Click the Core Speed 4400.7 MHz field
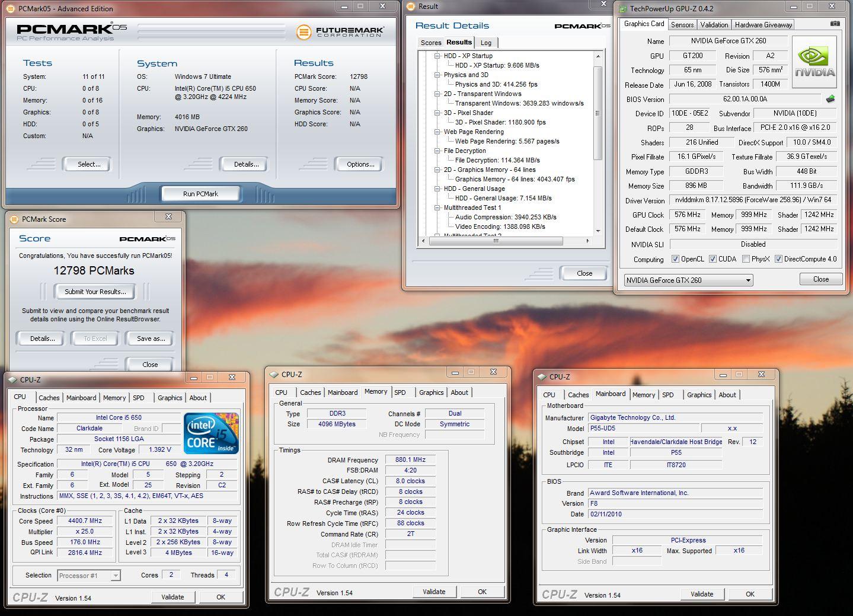 (x=85, y=521)
